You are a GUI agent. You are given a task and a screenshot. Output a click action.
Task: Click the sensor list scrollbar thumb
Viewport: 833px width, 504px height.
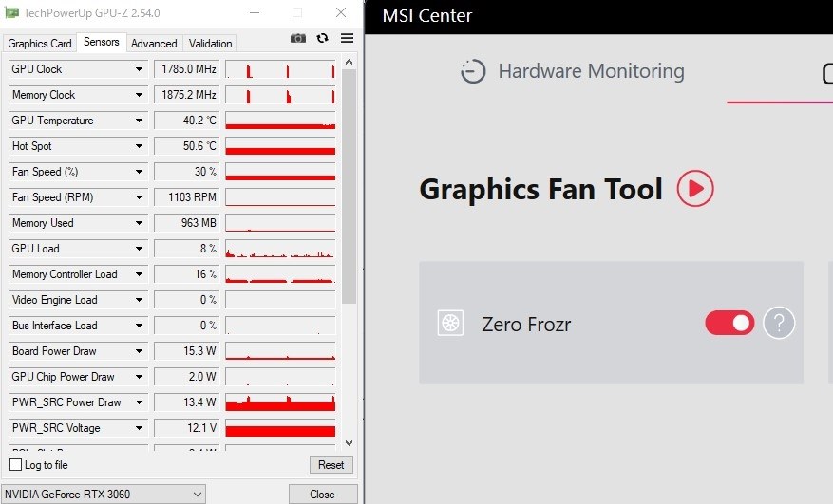point(349,186)
